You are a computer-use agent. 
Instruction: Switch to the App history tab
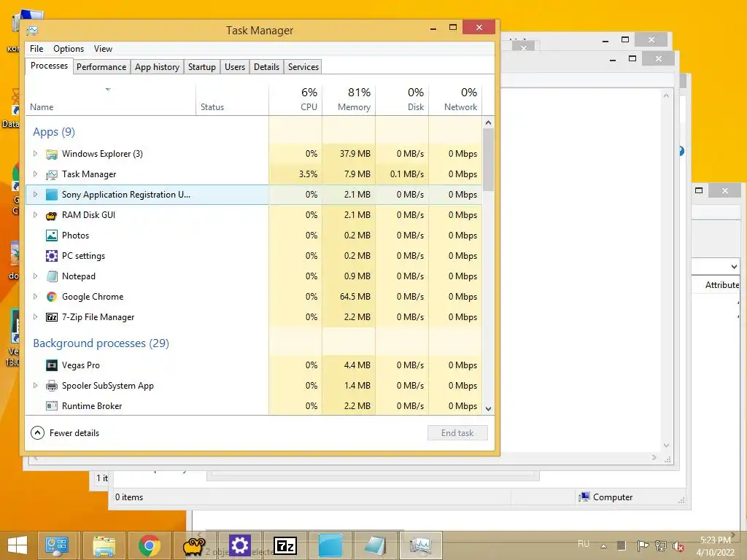(x=158, y=67)
